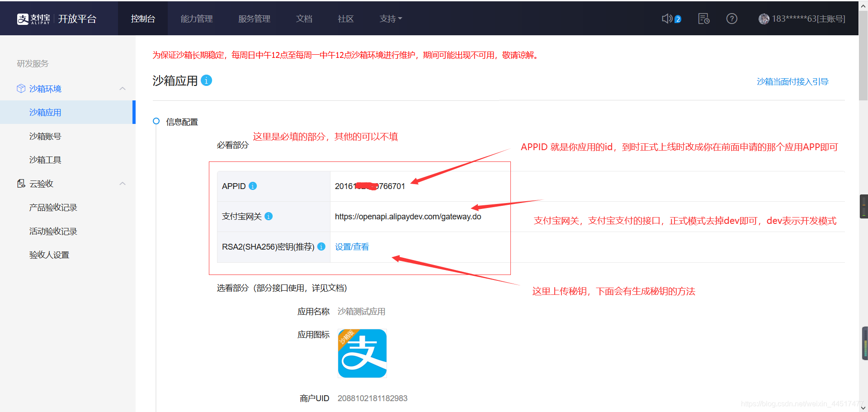This screenshot has height=412, width=868.
Task: Click the help question mark icon
Action: tap(731, 19)
